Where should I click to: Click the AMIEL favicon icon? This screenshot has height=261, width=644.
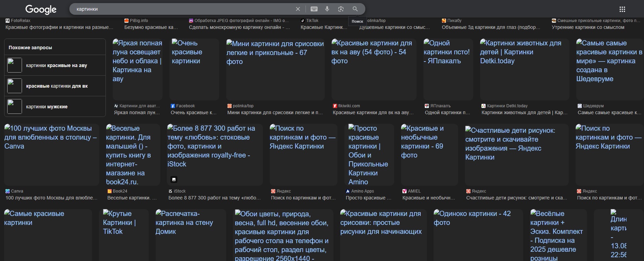point(404,191)
